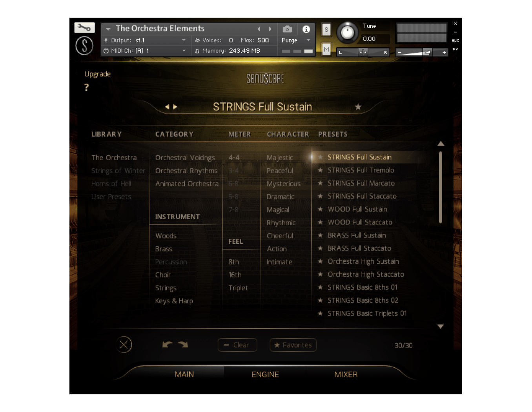Select Animated Orchestra category

click(x=187, y=184)
